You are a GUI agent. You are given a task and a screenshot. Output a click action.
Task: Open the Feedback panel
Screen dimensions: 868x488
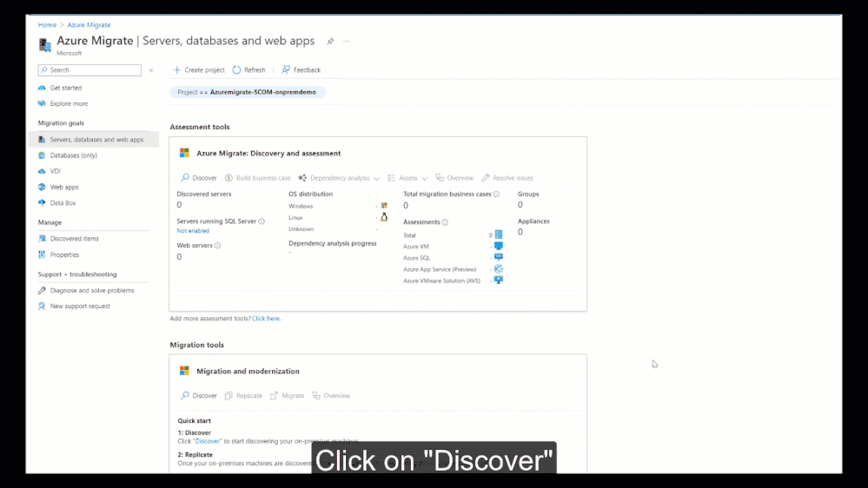click(x=301, y=69)
